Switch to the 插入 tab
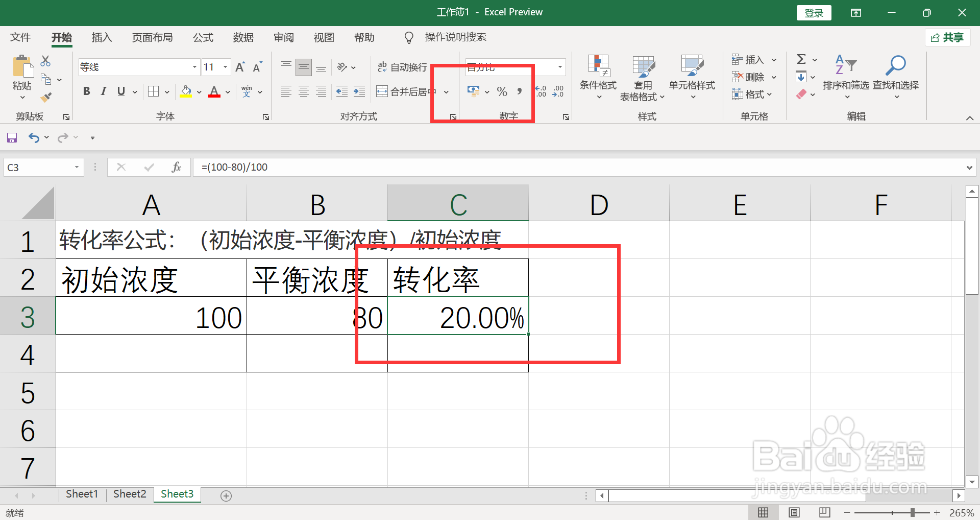 [102, 37]
